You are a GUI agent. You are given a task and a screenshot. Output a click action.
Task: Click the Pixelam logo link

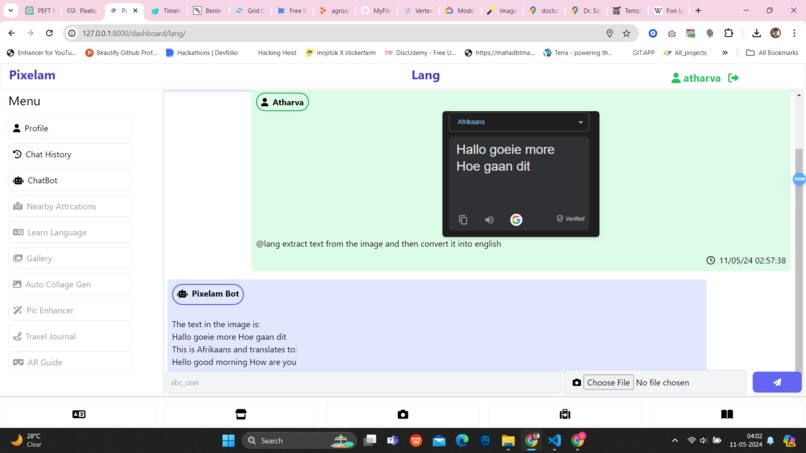pyautogui.click(x=32, y=75)
